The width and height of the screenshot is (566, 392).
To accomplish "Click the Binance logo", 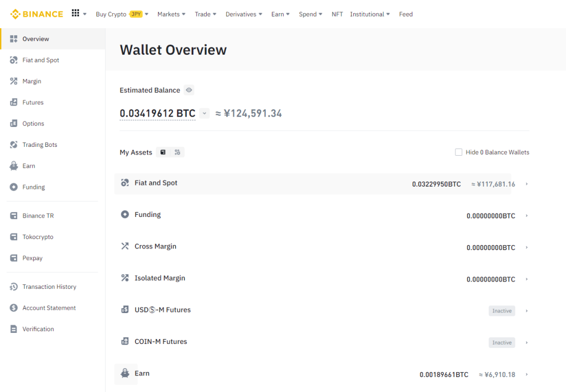I will [36, 14].
